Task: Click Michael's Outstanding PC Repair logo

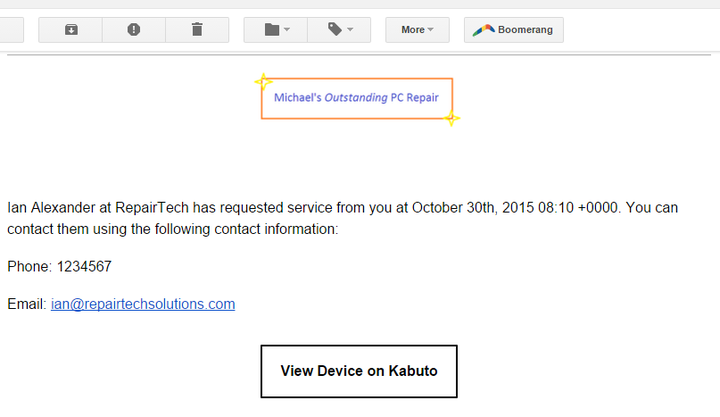Action: 356,98
